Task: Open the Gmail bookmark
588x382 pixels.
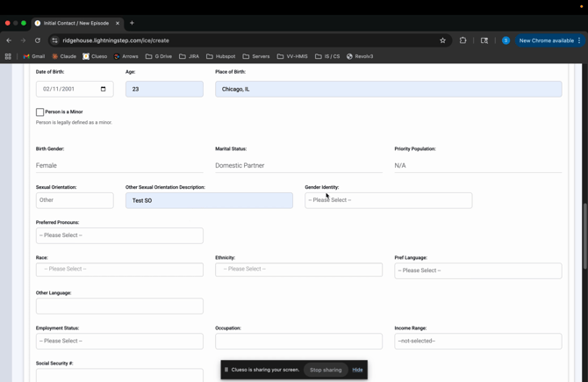Action: tap(34, 56)
